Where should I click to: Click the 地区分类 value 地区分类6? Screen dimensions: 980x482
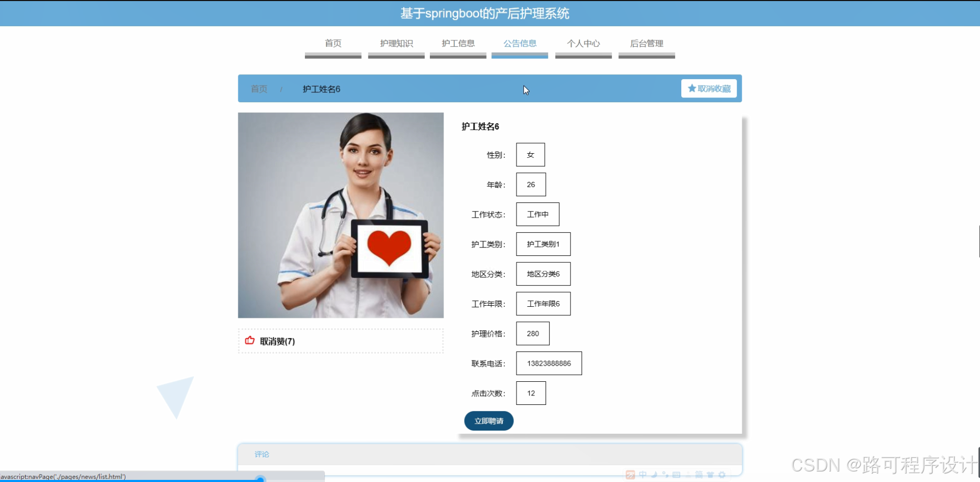[x=543, y=274]
